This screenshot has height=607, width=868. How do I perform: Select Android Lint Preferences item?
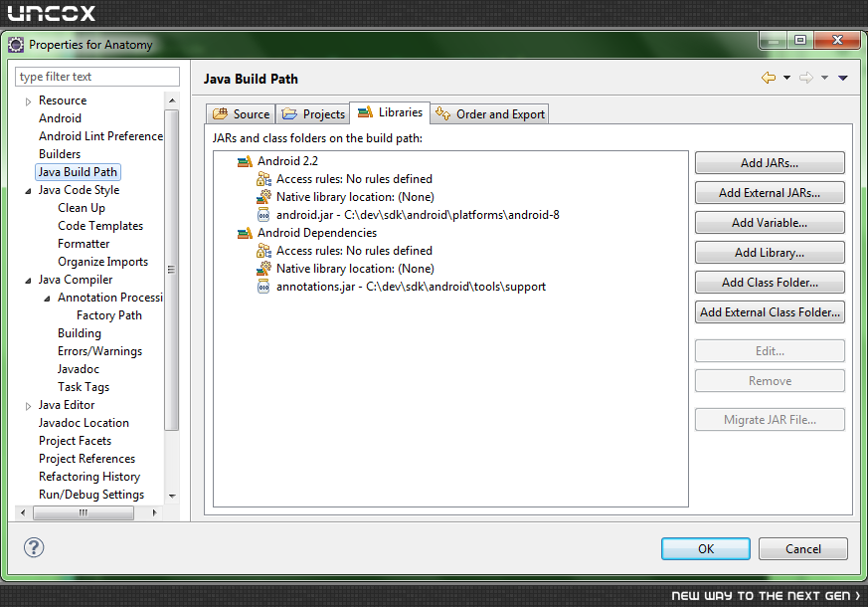(100, 136)
